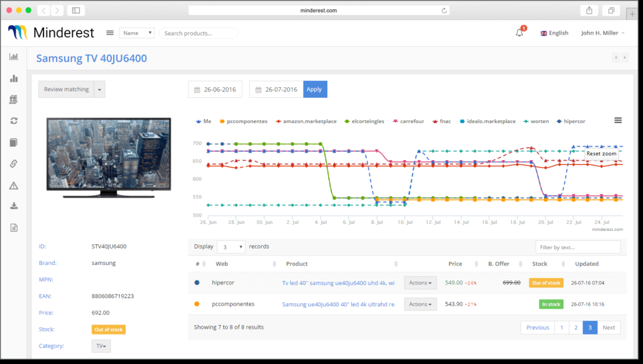
Task: Open the hamburger menu next to the Minderest logo
Action: 110,33
